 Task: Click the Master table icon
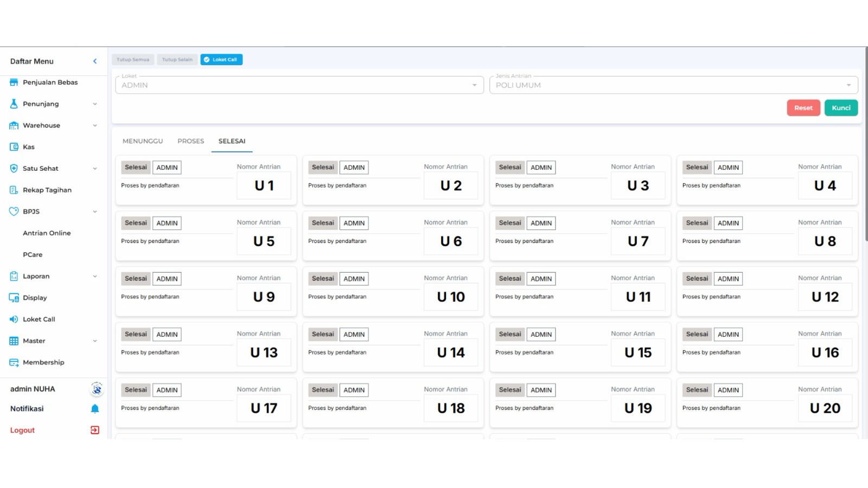pyautogui.click(x=14, y=341)
